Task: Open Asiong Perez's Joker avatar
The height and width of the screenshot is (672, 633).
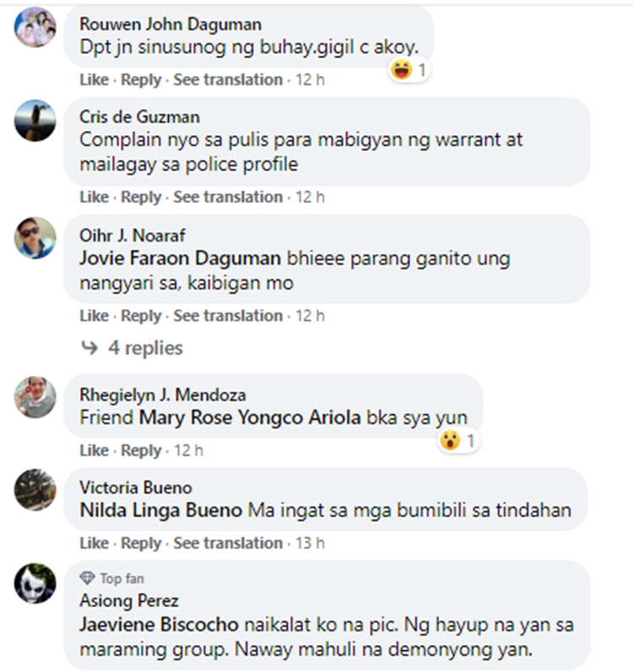Action: pos(35,583)
